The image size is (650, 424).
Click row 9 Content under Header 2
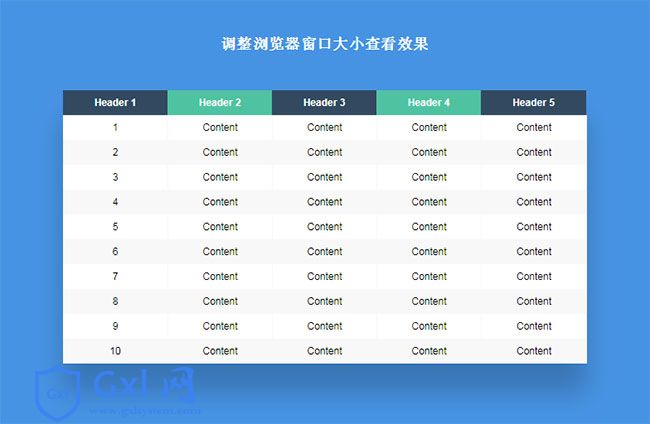[220, 326]
